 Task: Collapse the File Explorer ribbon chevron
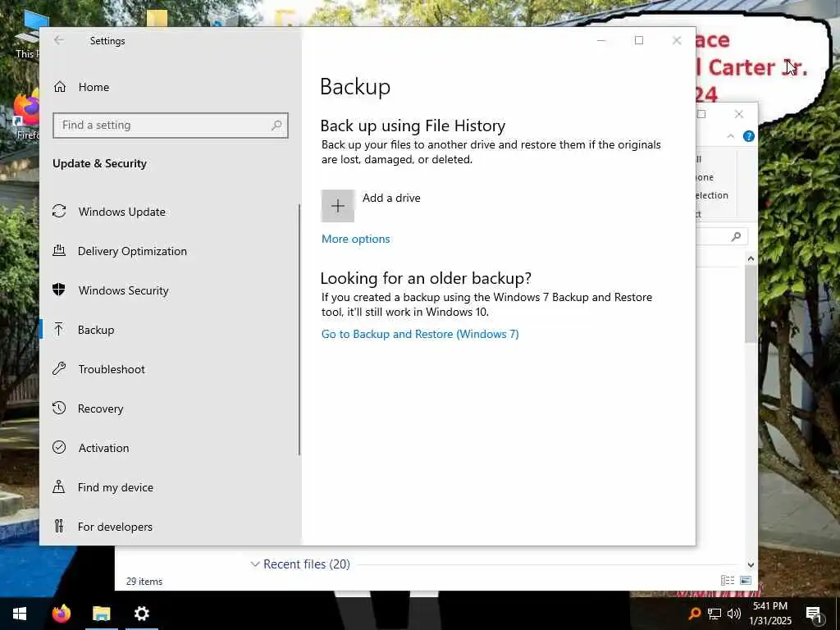click(730, 136)
